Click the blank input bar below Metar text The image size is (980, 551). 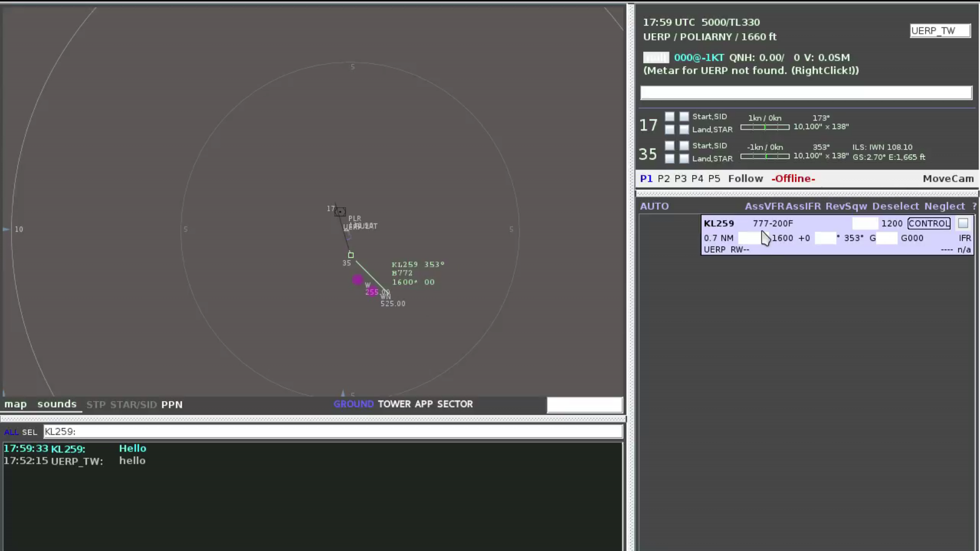coord(806,92)
